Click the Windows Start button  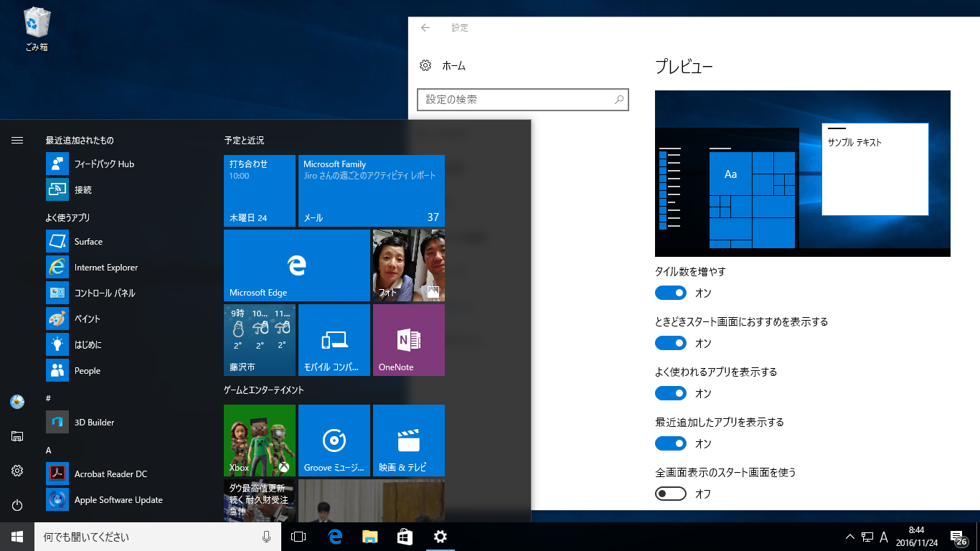pyautogui.click(x=17, y=537)
